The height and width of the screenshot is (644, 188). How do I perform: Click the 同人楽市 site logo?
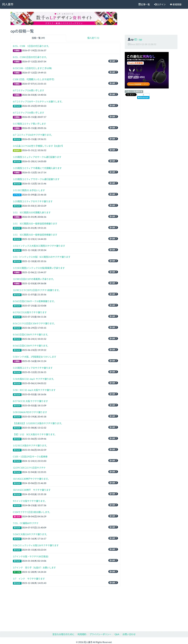[x=8, y=5]
